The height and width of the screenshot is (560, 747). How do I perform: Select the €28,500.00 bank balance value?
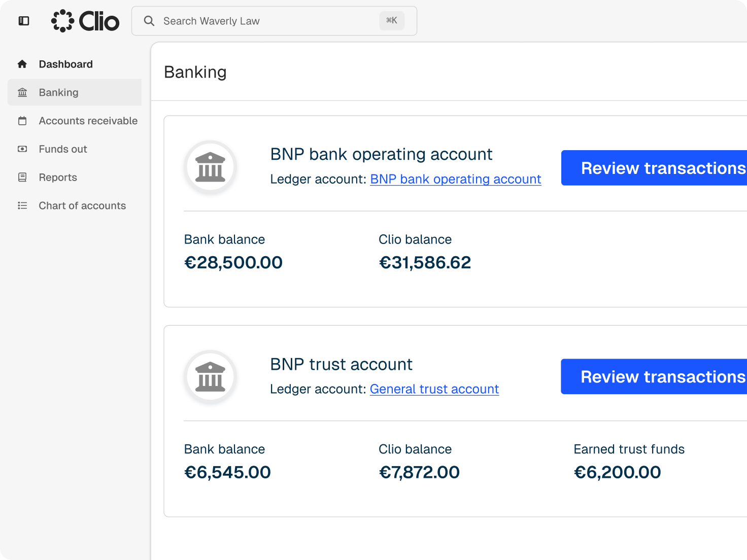233,262
